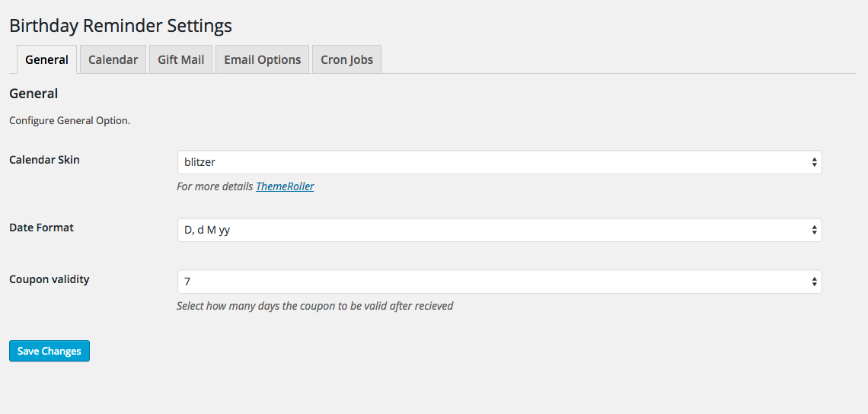Screen dimensions: 868x414
Task: Open the Cron Jobs tab
Action: [x=346, y=59]
